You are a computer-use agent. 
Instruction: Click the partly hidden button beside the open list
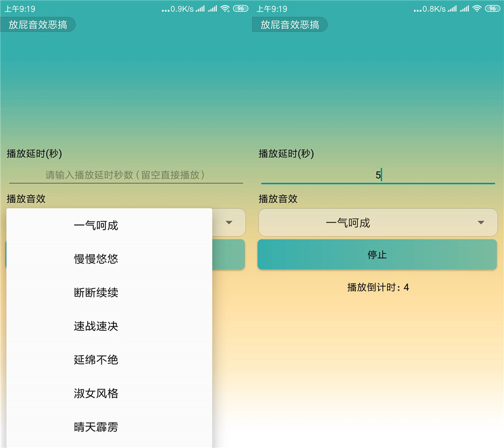pyautogui.click(x=228, y=255)
